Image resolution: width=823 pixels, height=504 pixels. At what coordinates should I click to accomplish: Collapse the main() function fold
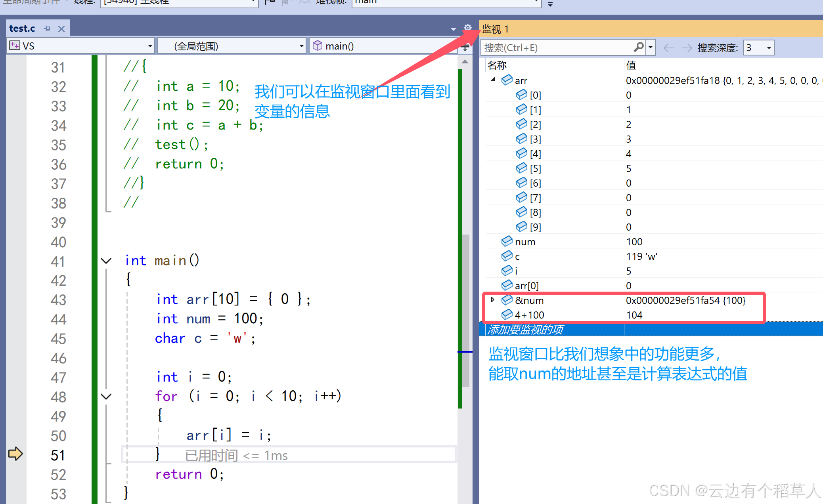(x=106, y=261)
